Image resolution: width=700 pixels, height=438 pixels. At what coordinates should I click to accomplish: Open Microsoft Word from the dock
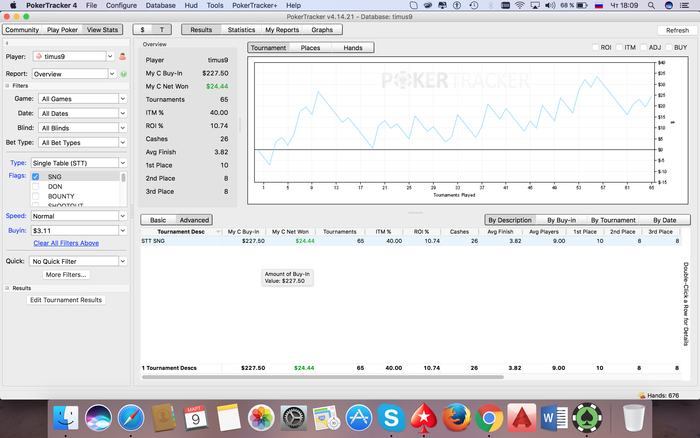click(554, 418)
